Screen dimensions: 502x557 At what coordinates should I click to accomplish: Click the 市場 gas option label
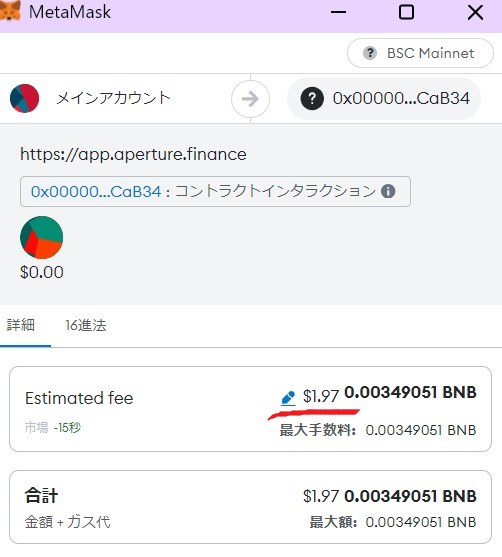point(36,427)
